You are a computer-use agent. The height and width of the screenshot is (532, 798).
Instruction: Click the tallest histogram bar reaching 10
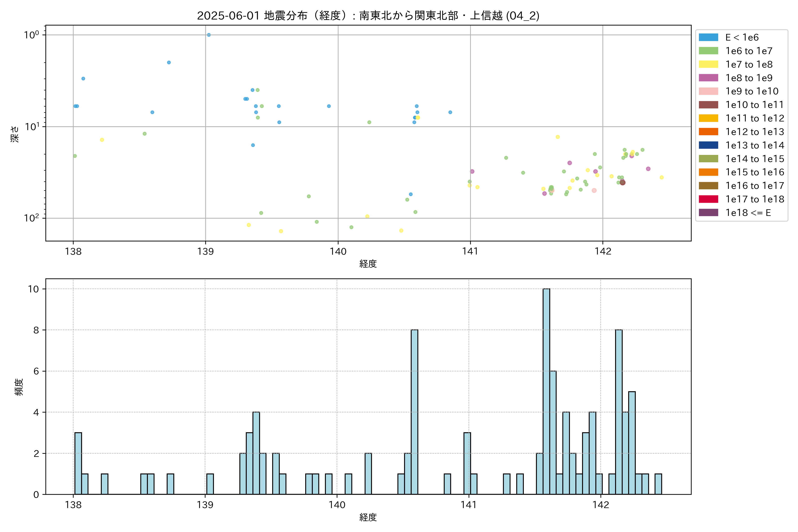[x=546, y=391]
